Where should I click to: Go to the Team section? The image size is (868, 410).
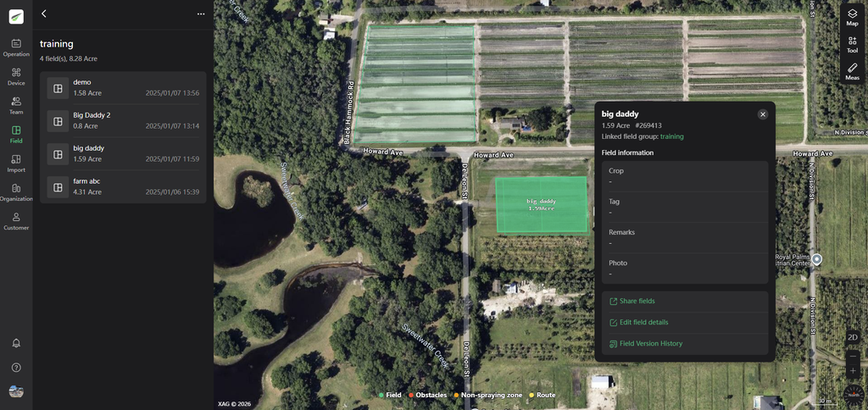coord(16,105)
